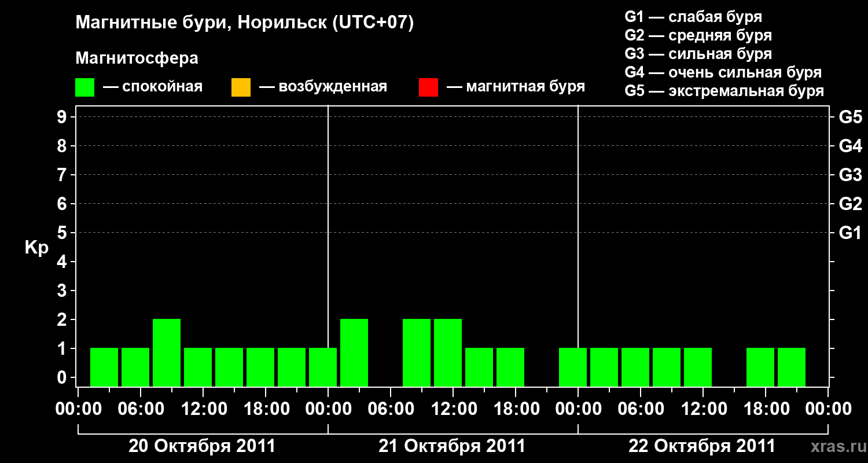
Task: Click the 'G5' label on the right axis
Action: tap(851, 117)
